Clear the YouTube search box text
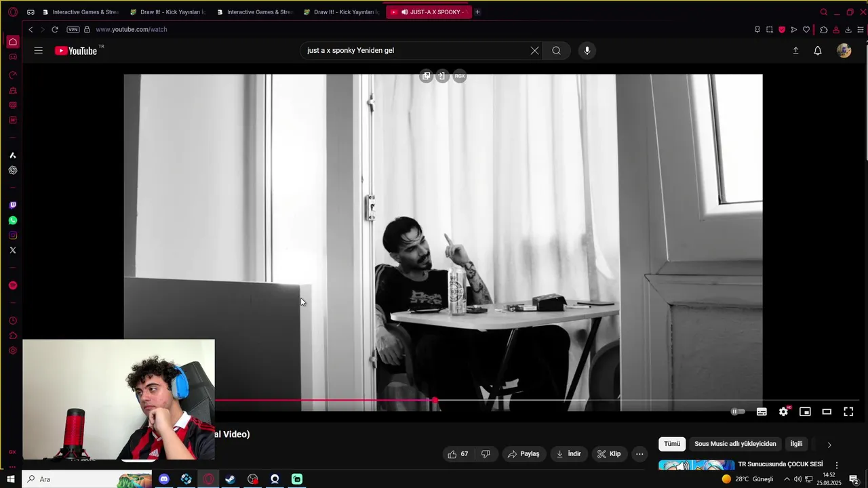Viewport: 868px width, 488px height. coord(534,50)
